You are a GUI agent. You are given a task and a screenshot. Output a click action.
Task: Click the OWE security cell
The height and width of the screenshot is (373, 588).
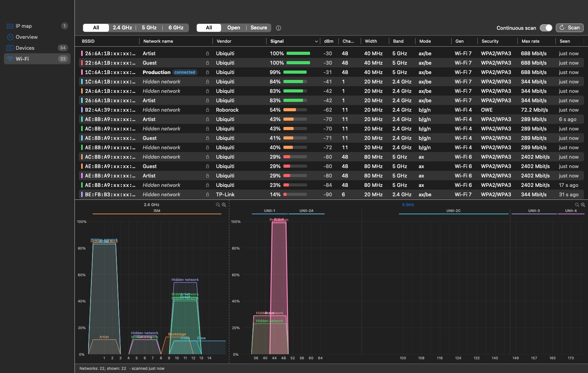(487, 110)
